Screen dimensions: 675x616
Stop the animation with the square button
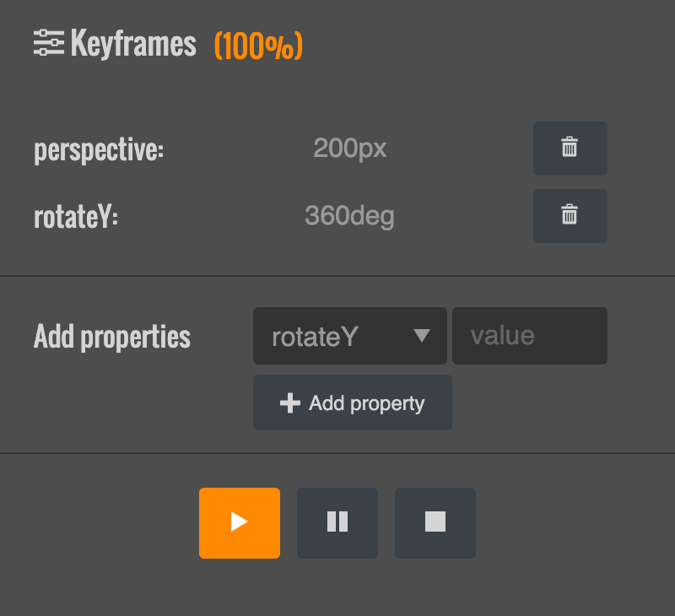435,522
